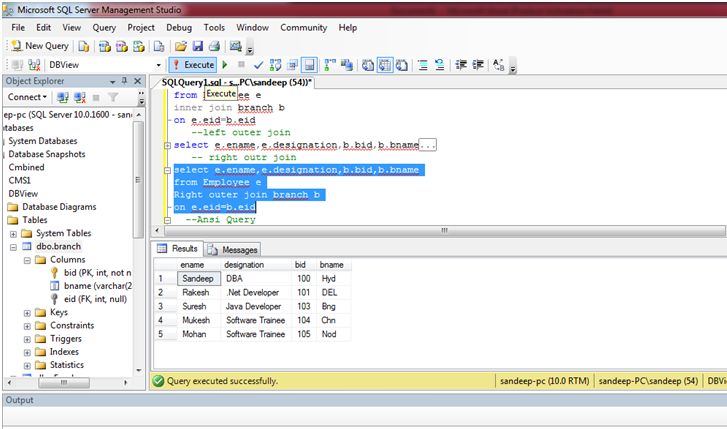Click the Cancel Executing Query stop icon

coord(241,64)
